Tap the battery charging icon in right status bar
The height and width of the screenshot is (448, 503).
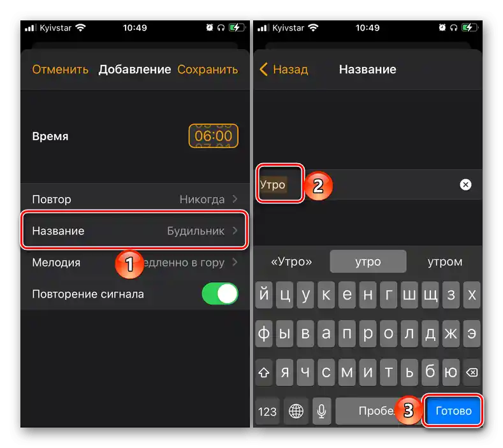469,27
